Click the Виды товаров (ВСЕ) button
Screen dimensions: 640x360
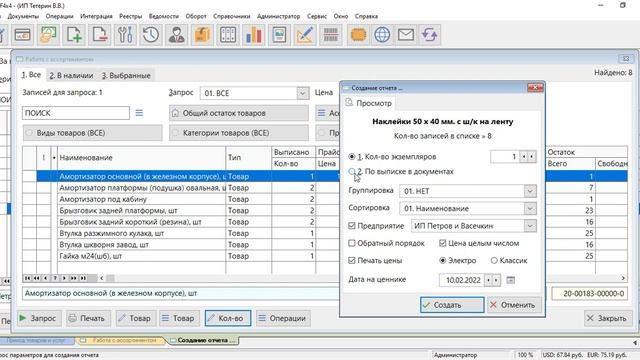click(92, 133)
